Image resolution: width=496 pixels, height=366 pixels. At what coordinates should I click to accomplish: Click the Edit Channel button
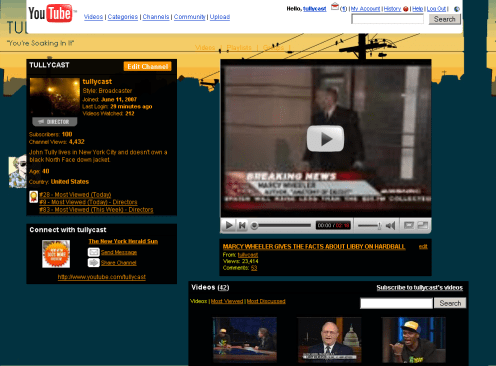(147, 66)
